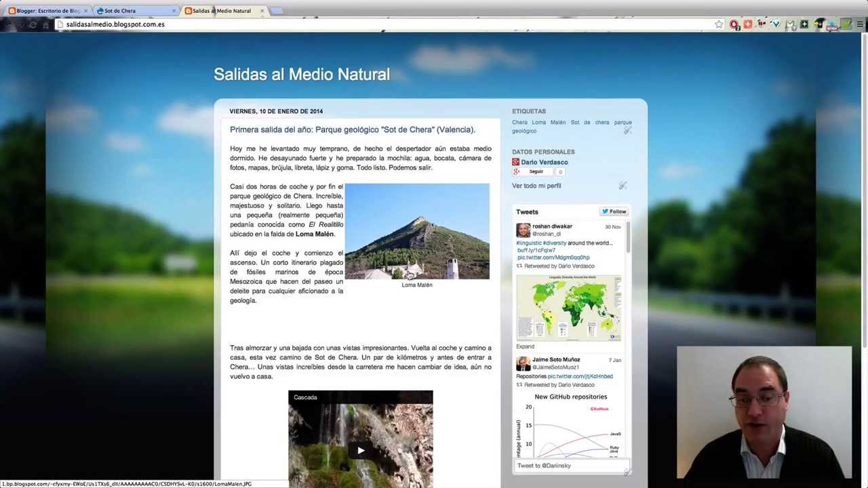Open the linguistic diversity world map image

(569, 307)
